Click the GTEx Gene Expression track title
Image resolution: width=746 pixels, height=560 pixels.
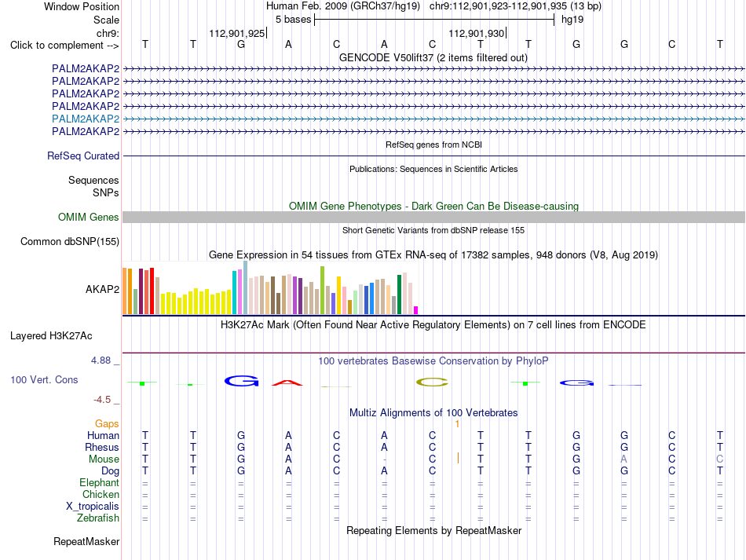433,255
